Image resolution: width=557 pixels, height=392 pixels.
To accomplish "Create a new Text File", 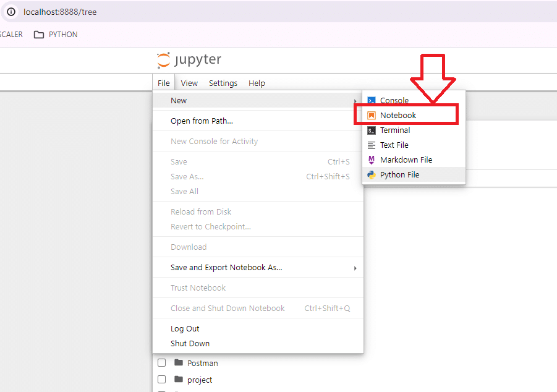I will [x=414, y=145].
